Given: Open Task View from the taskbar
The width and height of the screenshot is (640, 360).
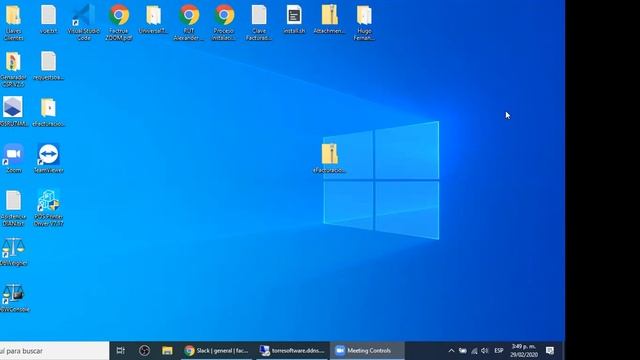Looking at the screenshot, I should point(121,351).
